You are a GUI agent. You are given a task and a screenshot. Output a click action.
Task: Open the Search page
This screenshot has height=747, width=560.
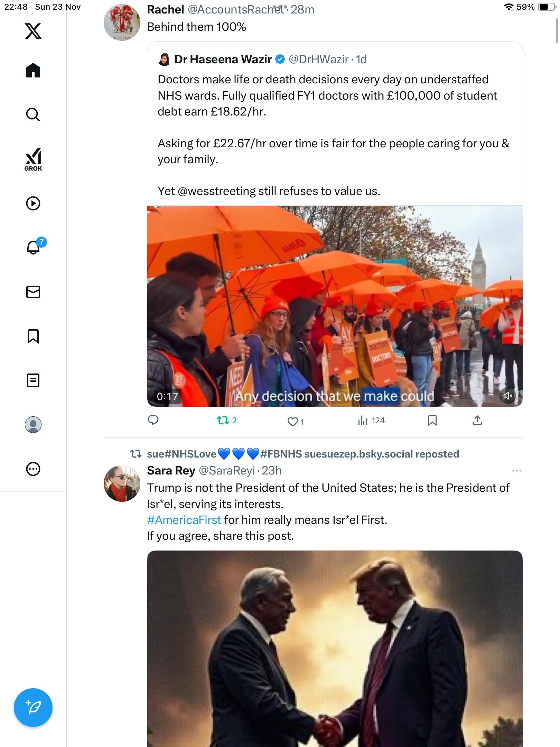tap(33, 115)
